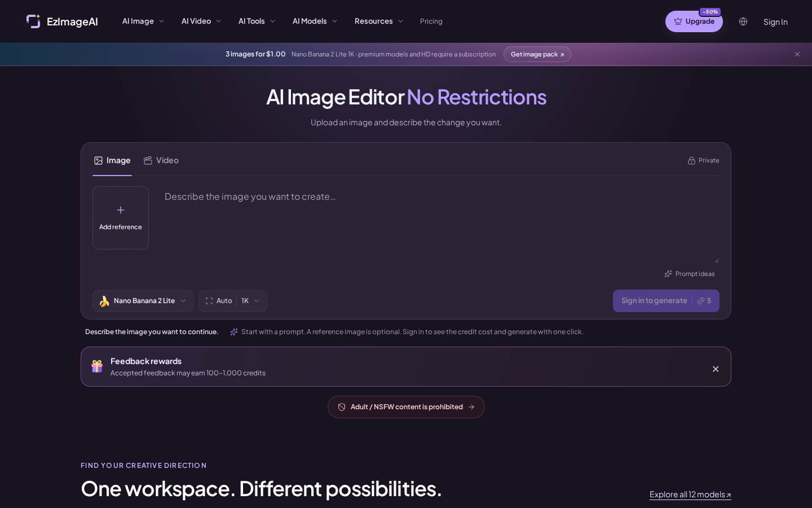Click the plus icon to add reference
This screenshot has height=508, width=812.
121,210
